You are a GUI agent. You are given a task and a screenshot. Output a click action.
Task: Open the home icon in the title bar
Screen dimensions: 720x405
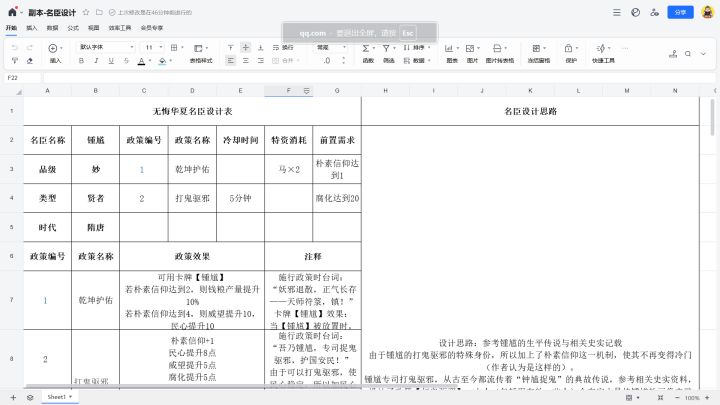[12, 12]
